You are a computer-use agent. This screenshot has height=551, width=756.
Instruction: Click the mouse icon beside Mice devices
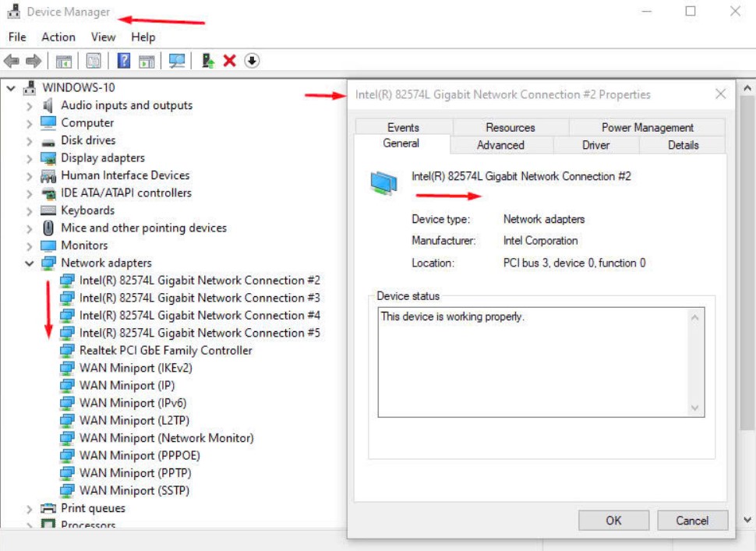point(48,228)
